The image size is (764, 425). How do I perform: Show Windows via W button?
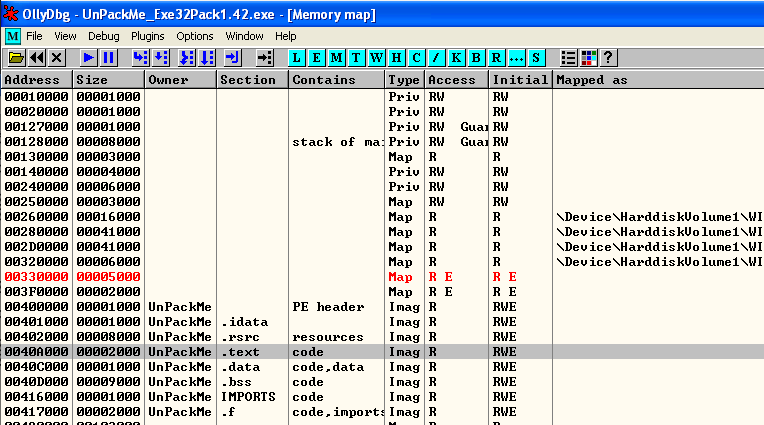(376, 58)
